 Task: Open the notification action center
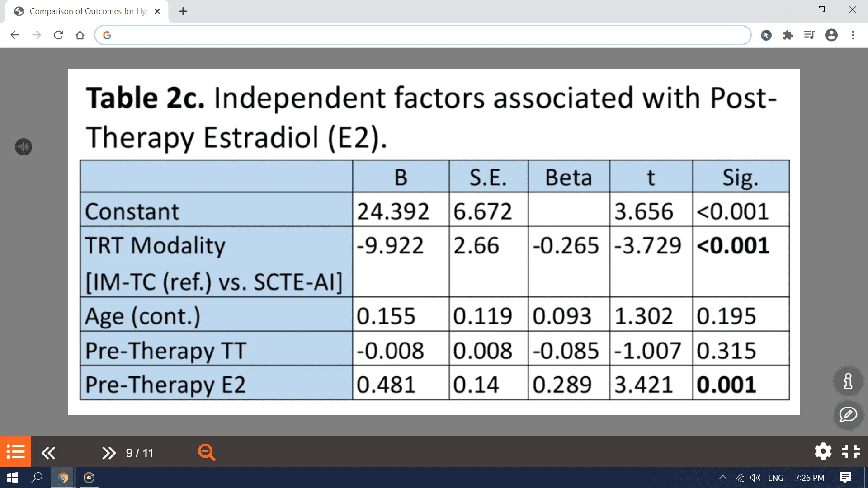[845, 478]
